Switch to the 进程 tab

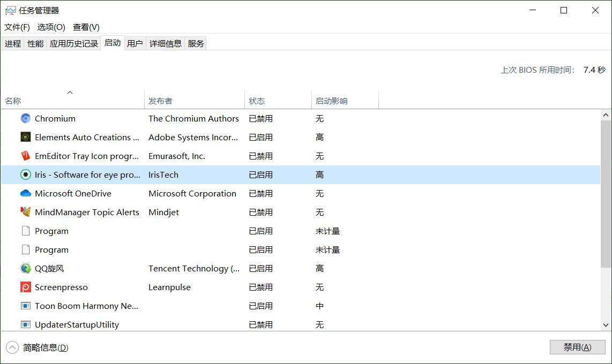12,44
